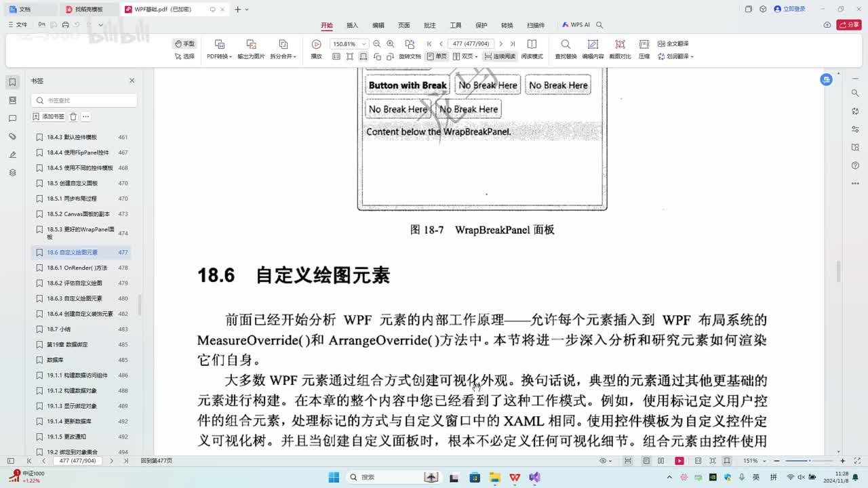The image size is (868, 488).
Task: Open the 编辑 ribbon tab
Action: [378, 25]
